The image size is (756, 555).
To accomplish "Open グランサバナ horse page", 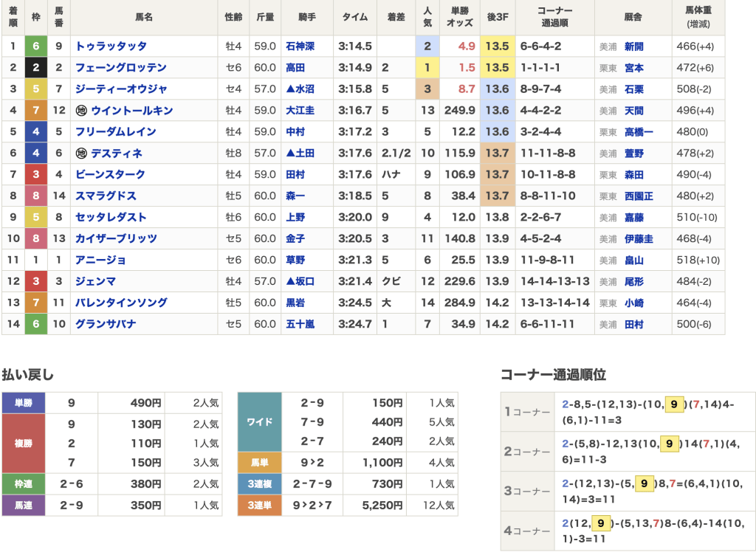I will [x=106, y=324].
